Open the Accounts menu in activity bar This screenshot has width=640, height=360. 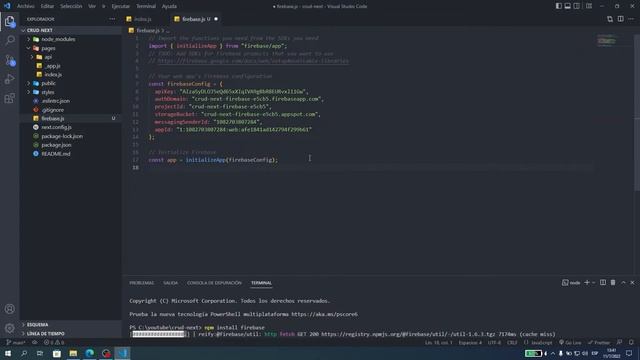point(10,309)
